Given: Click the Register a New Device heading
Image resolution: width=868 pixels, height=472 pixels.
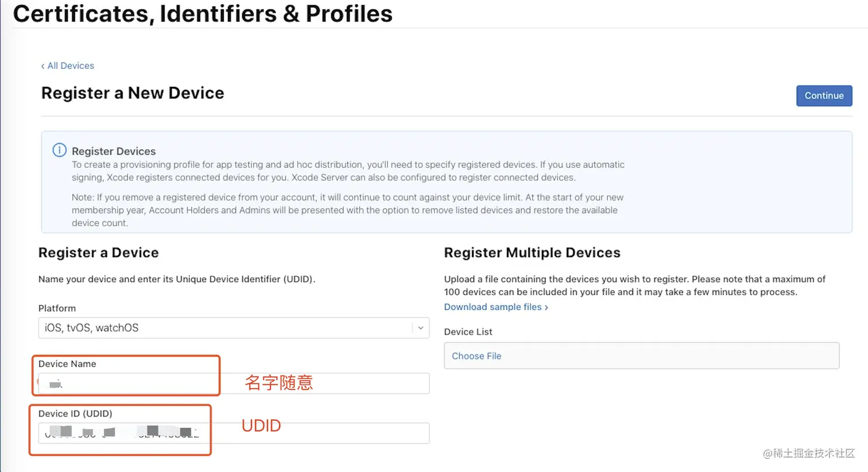Looking at the screenshot, I should pos(133,93).
